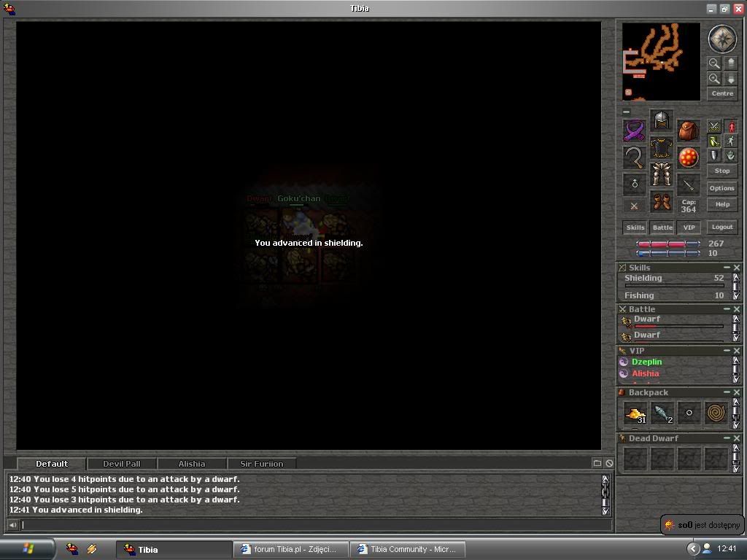Open forum Tibia.pl taskbar window
Viewport: 747px width, 560px height.
[290, 549]
